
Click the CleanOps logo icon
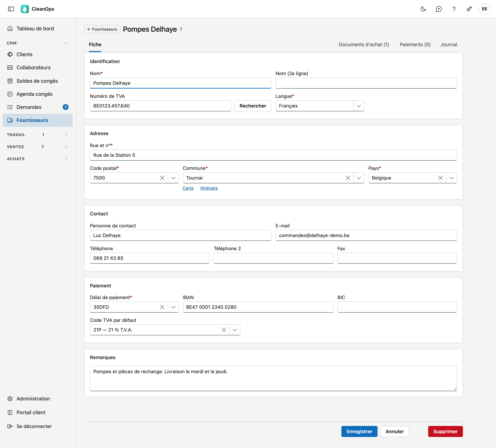coord(25,9)
